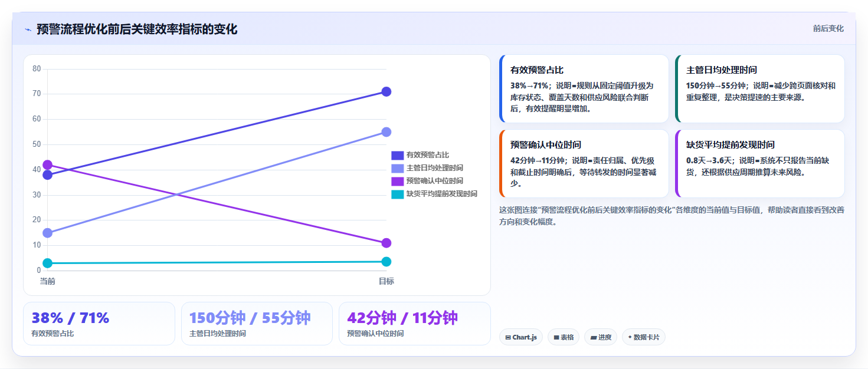
Task: Click the 42 current point of purple line
Action: pos(48,165)
